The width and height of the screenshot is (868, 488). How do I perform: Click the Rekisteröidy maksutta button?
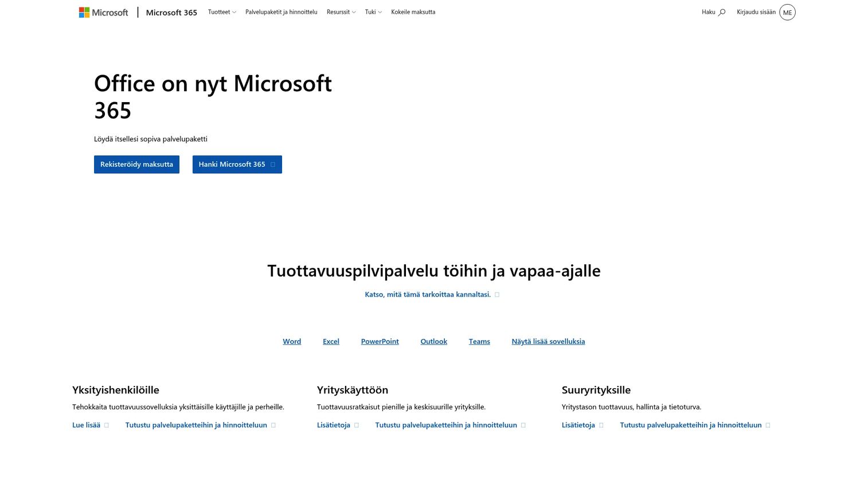pyautogui.click(x=136, y=165)
